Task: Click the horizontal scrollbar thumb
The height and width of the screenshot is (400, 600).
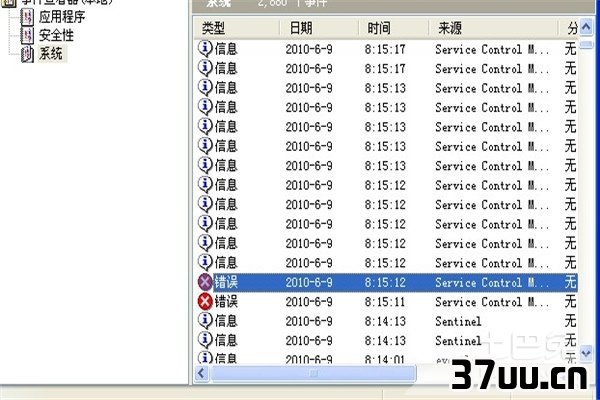Action: pos(313,373)
